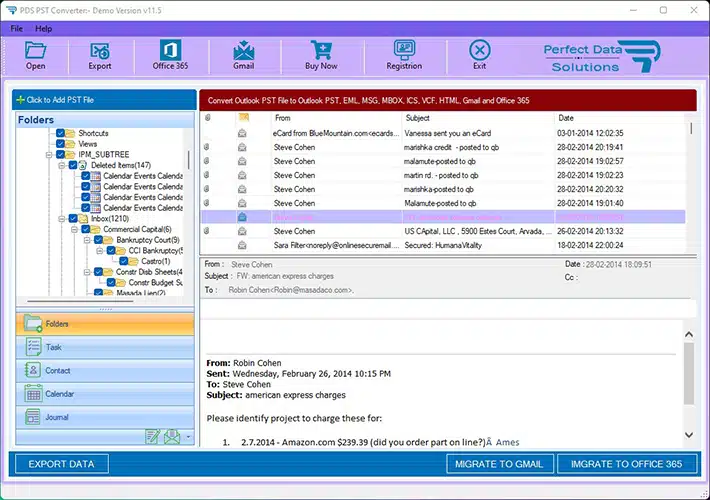Click the envelope icon in the 'Vanessa sent you an eCard' row

coord(242,133)
